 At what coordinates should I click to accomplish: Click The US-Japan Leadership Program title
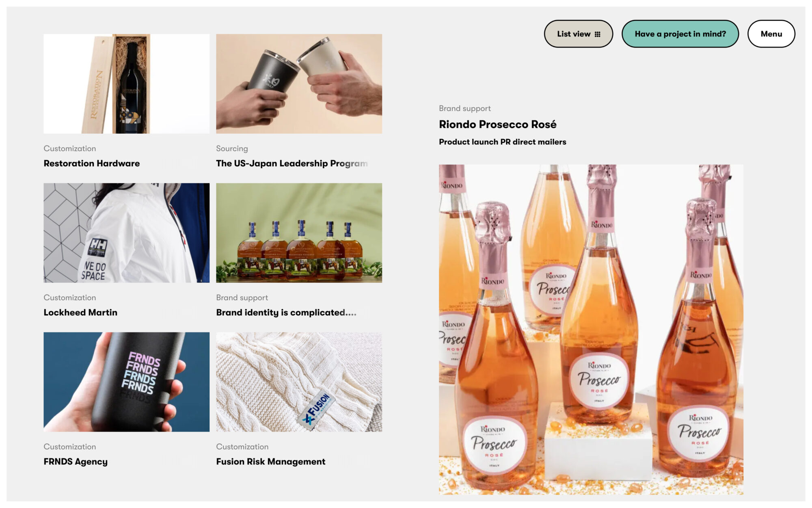tap(292, 163)
